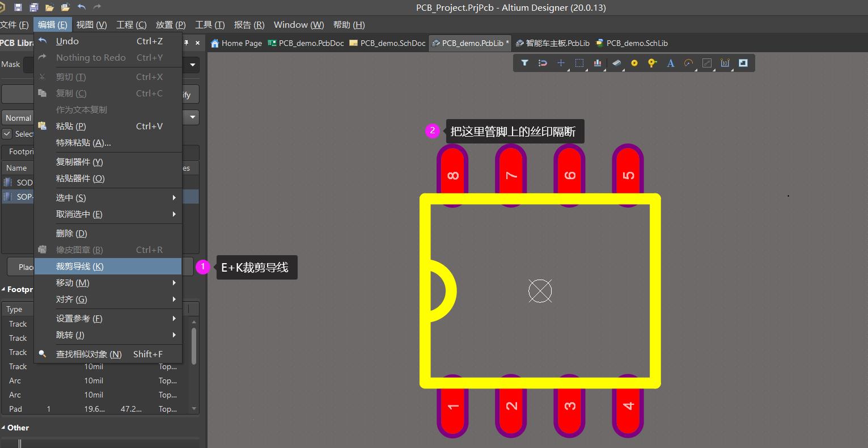Click the primitives list scrollbar thumb
The width and height of the screenshot is (868, 448).
(x=194, y=345)
